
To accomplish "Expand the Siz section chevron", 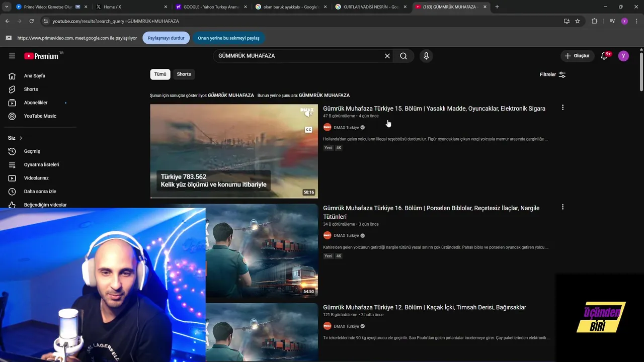I will pyautogui.click(x=21, y=138).
